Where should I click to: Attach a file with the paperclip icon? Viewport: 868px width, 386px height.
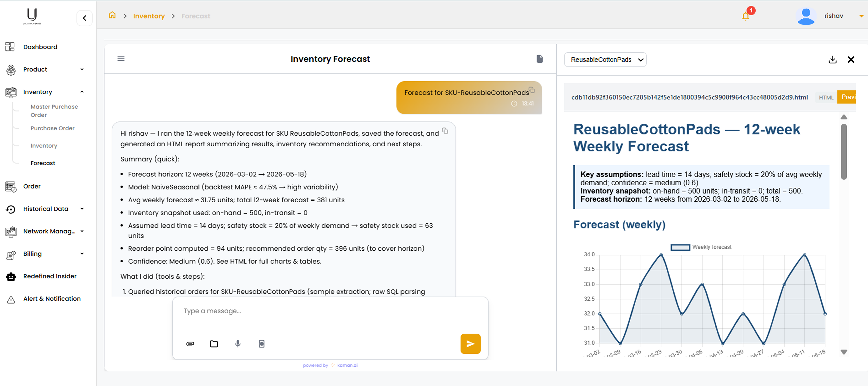(x=190, y=344)
